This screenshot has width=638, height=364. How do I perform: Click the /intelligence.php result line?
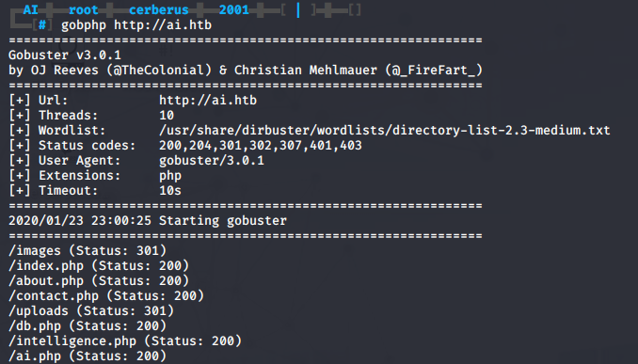point(125,340)
